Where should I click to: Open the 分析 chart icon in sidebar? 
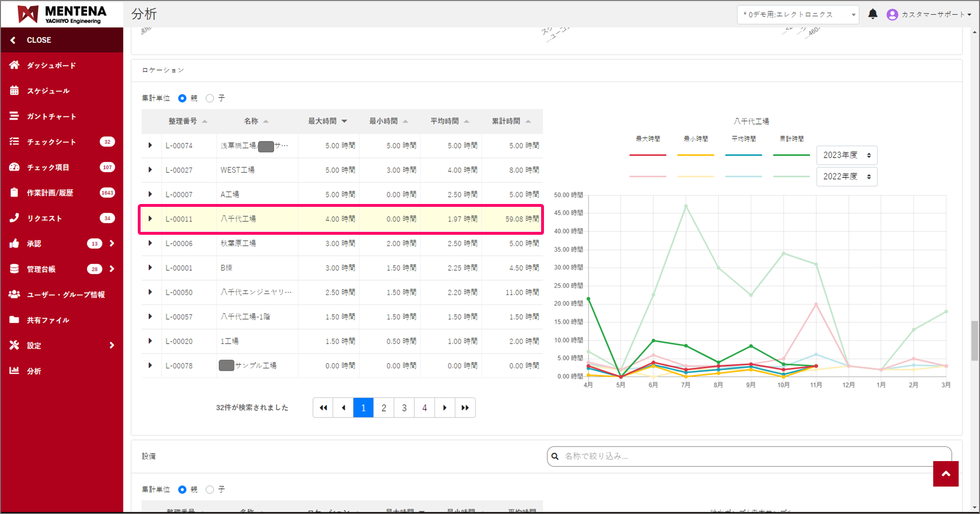tap(14, 371)
